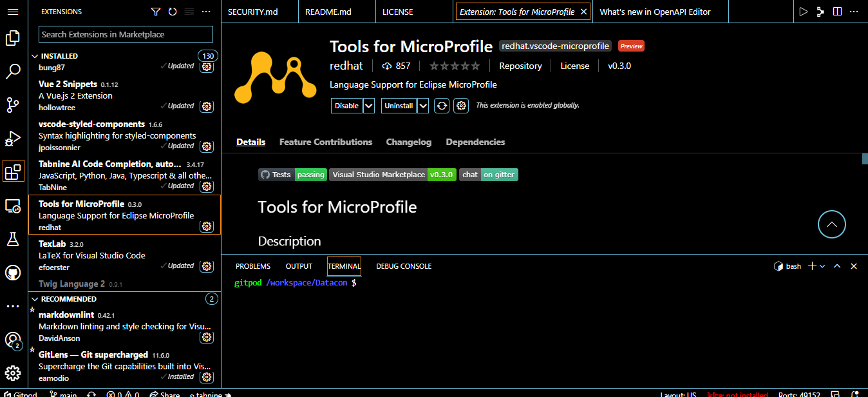Open the GitHub view in activity bar
Screen dimensions: 868x397
coord(13,273)
